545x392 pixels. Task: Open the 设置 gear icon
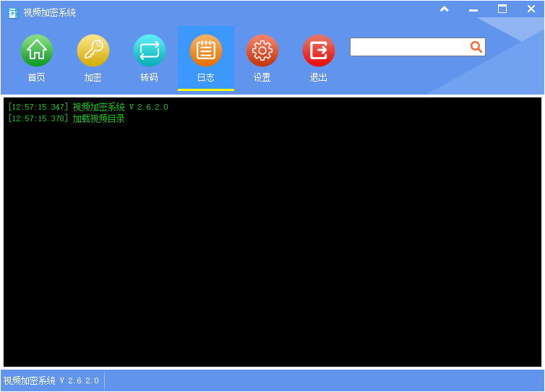tap(262, 51)
